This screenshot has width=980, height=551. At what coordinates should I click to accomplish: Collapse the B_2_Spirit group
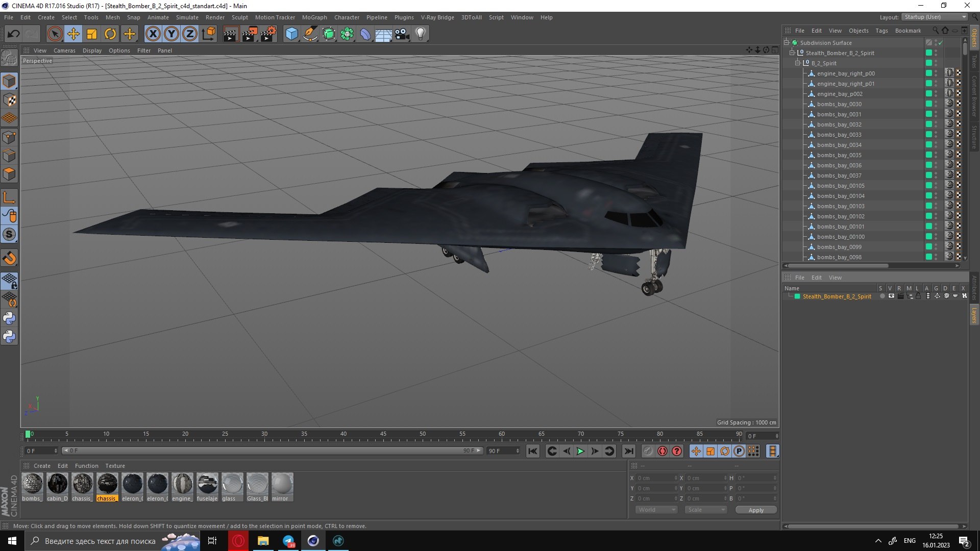click(798, 63)
